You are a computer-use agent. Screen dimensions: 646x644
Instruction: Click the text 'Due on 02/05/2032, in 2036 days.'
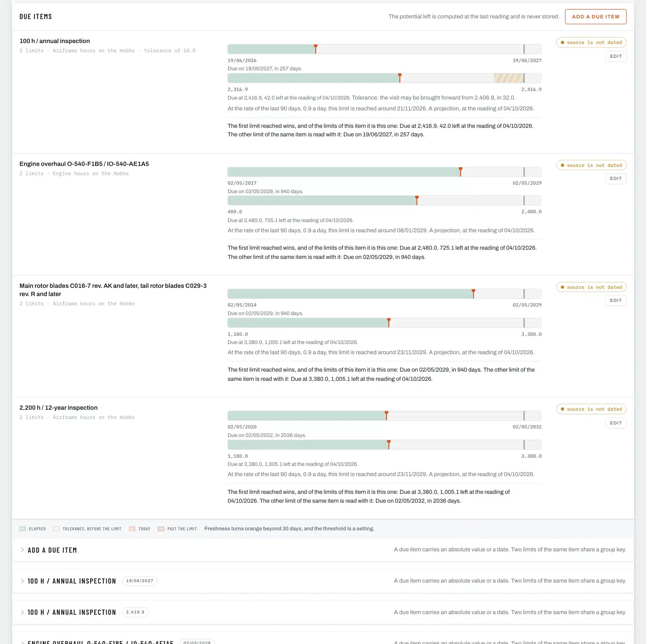point(267,435)
